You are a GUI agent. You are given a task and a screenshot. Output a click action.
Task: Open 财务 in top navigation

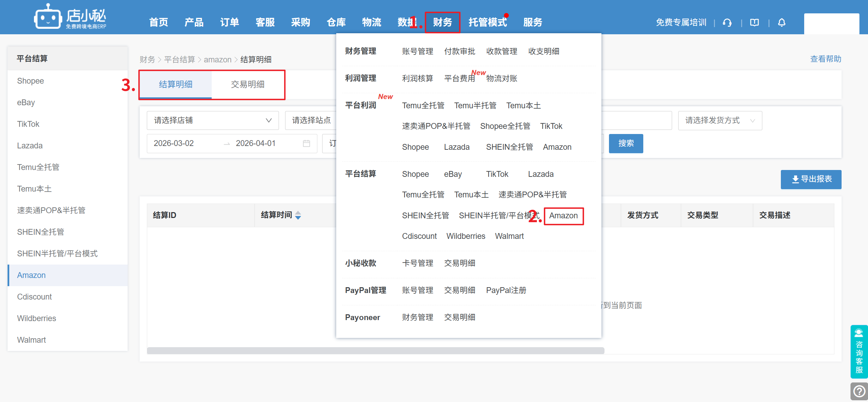[442, 22]
